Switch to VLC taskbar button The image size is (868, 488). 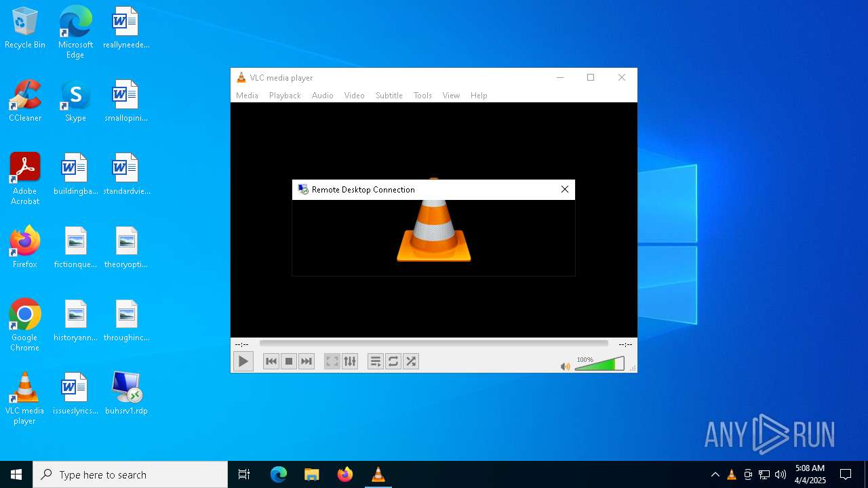click(x=378, y=474)
